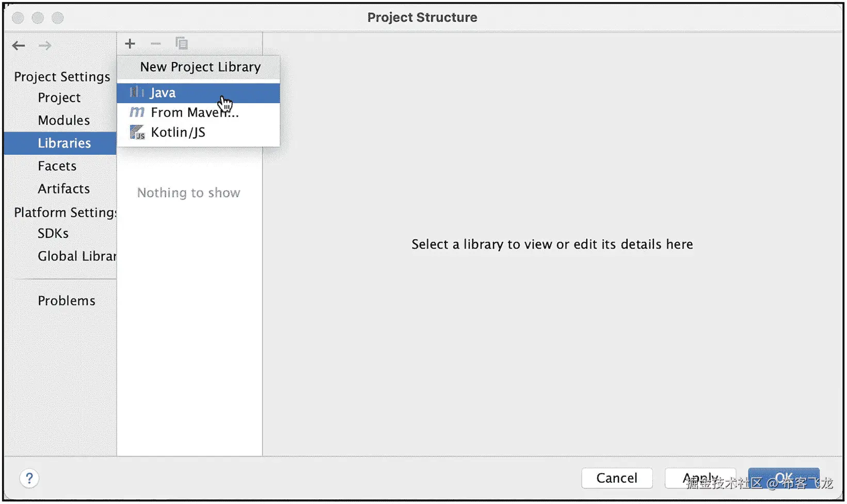
Task: Open the Facets section
Action: coord(57,166)
